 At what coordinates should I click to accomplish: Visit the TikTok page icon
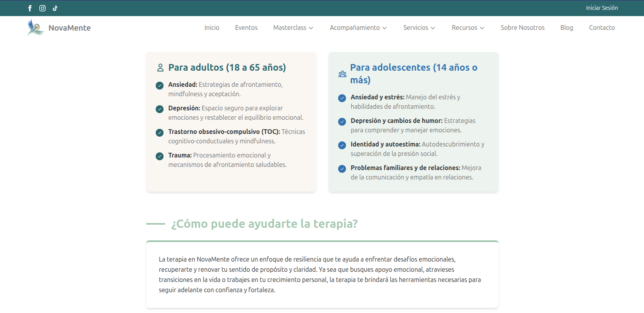tap(55, 8)
